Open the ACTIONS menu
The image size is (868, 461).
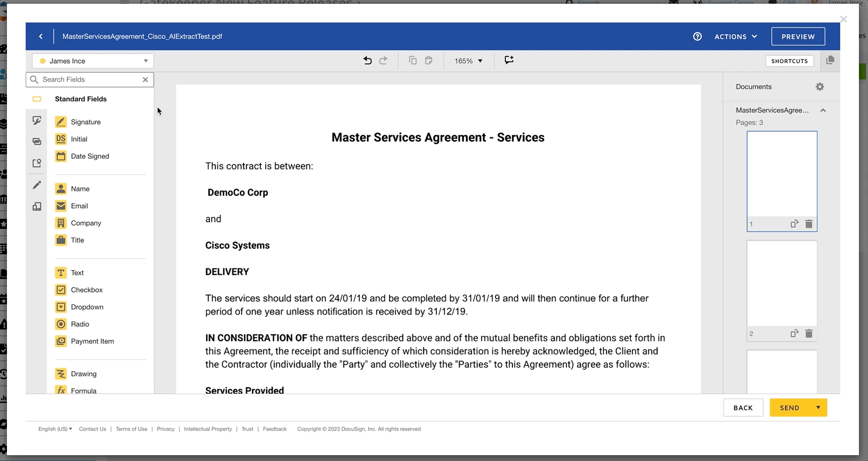click(736, 36)
